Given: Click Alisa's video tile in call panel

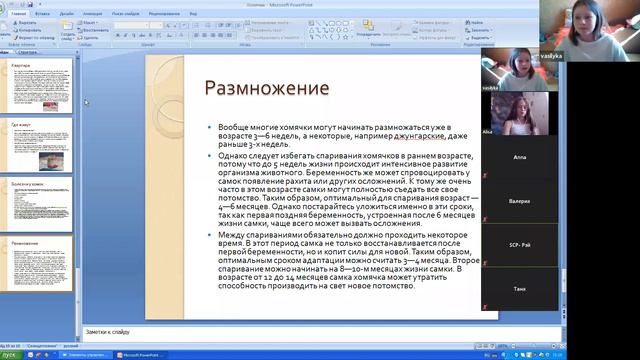Looking at the screenshot, I should (520, 113).
